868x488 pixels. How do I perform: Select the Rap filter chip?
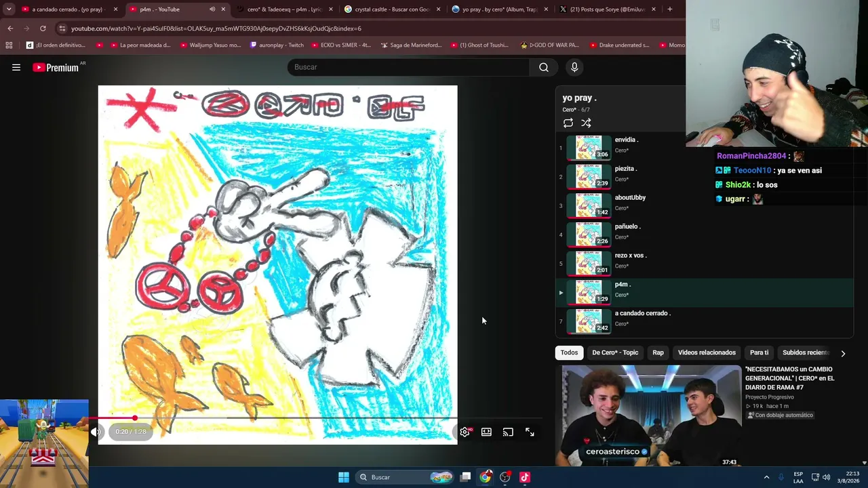click(658, 352)
